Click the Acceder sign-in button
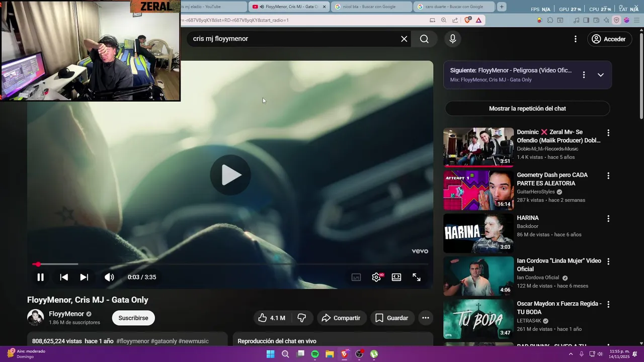The height and width of the screenshot is (362, 644). [609, 39]
